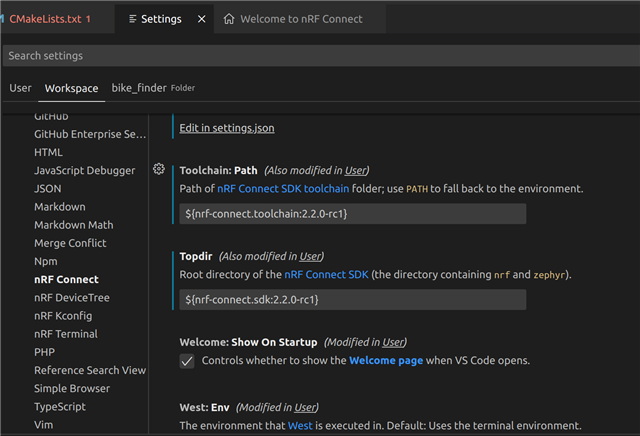Click the Welcome: Show On Startup title
The width and height of the screenshot is (640, 436).
248,342
